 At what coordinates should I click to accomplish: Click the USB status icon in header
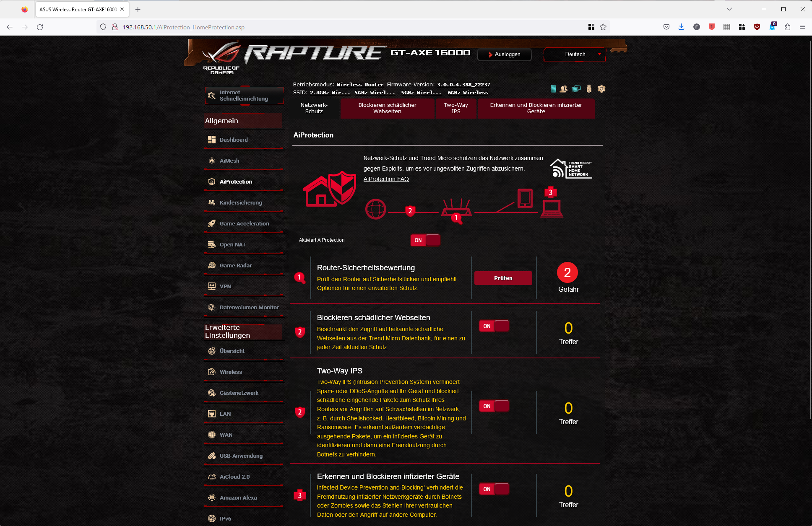(589, 89)
